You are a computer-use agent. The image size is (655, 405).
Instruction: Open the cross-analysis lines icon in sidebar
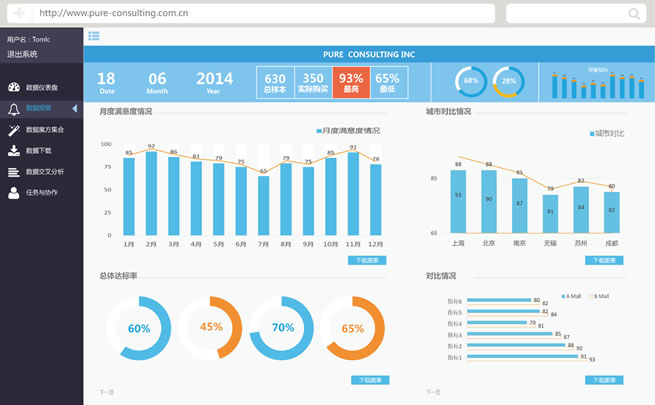click(14, 172)
